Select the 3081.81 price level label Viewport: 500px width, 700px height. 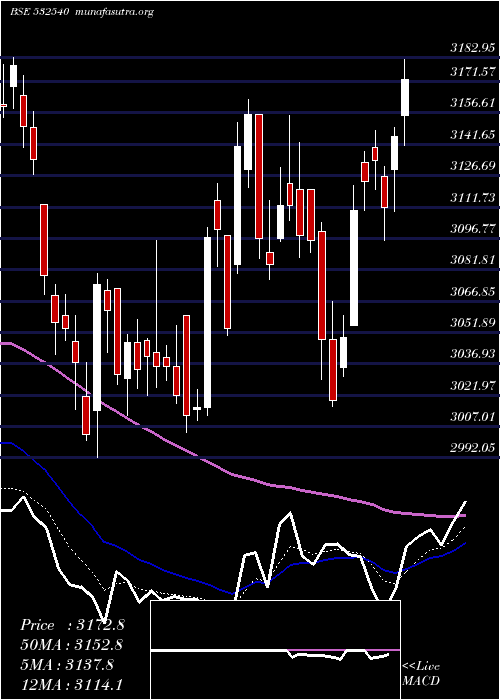[x=473, y=259]
